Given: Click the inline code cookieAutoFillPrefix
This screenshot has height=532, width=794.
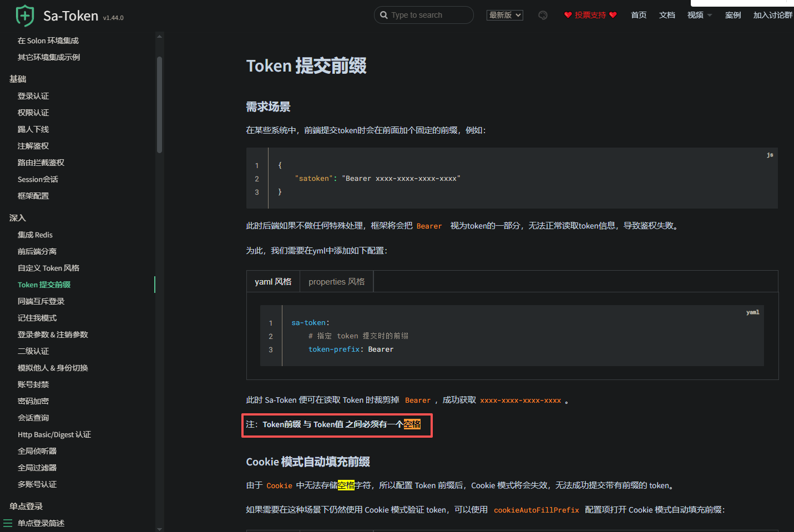Looking at the screenshot, I should [x=536, y=510].
